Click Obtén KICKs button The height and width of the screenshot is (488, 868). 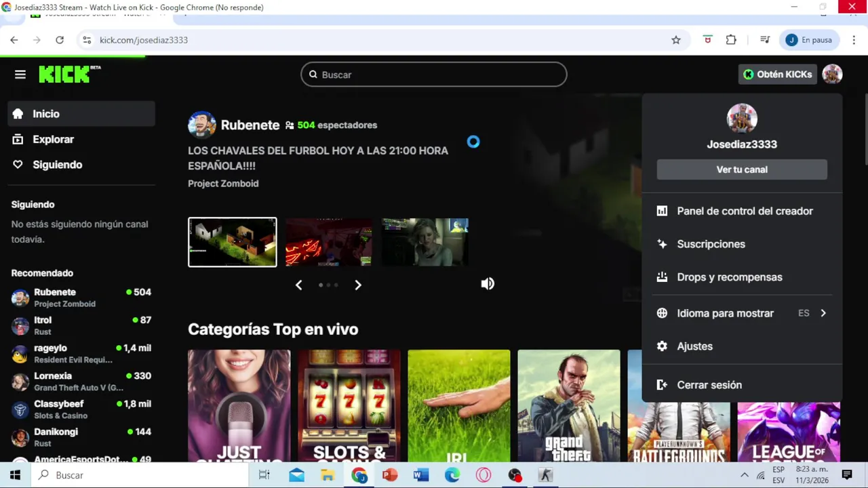tap(778, 75)
